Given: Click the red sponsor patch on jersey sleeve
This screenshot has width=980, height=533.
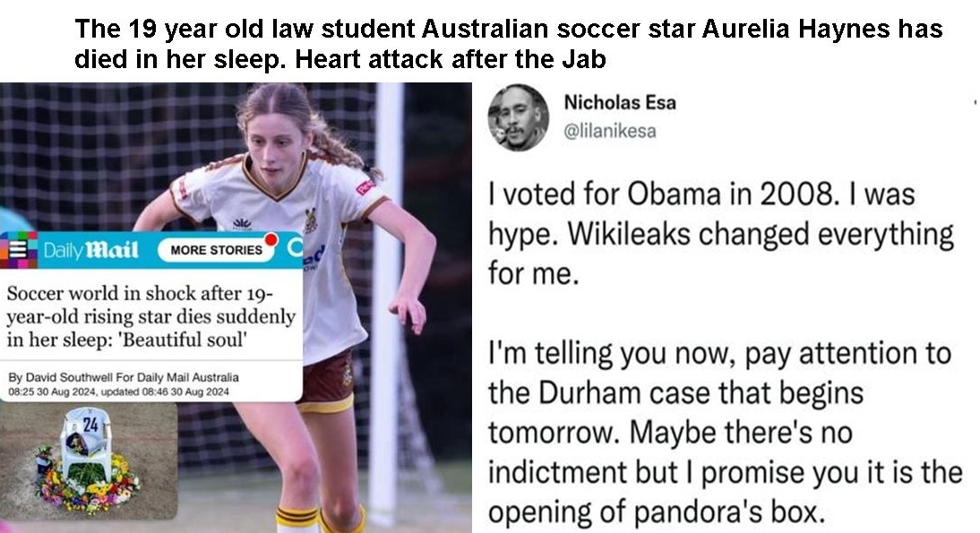Looking at the screenshot, I should pyautogui.click(x=365, y=187).
